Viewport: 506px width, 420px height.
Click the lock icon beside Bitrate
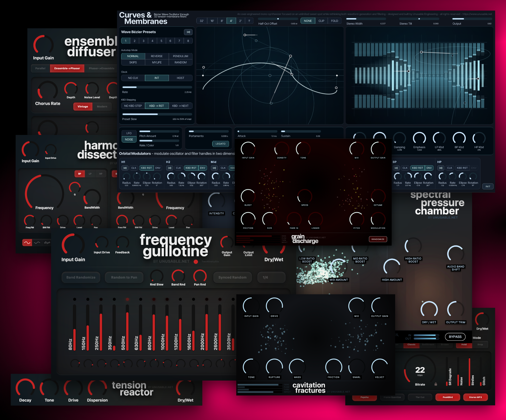[436, 384]
